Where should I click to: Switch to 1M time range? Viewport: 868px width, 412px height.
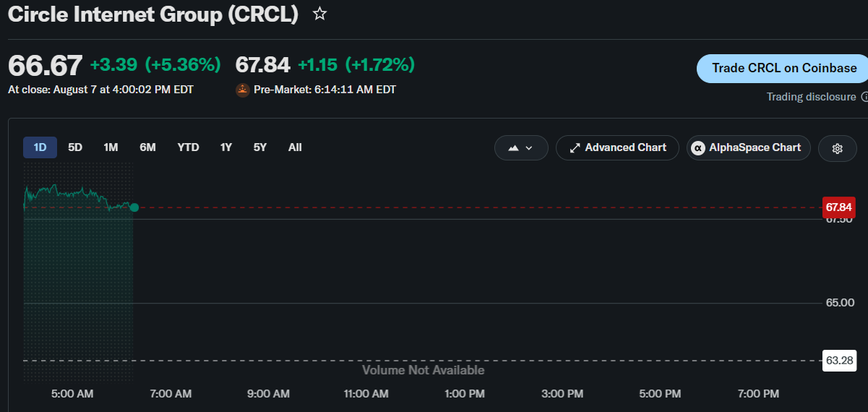click(x=111, y=147)
